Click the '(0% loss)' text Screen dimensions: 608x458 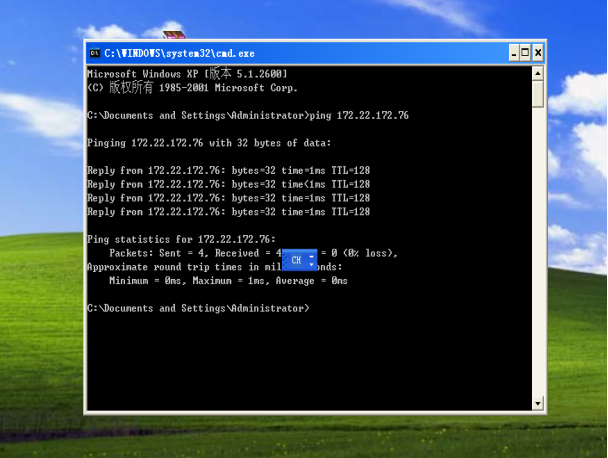tap(370, 253)
